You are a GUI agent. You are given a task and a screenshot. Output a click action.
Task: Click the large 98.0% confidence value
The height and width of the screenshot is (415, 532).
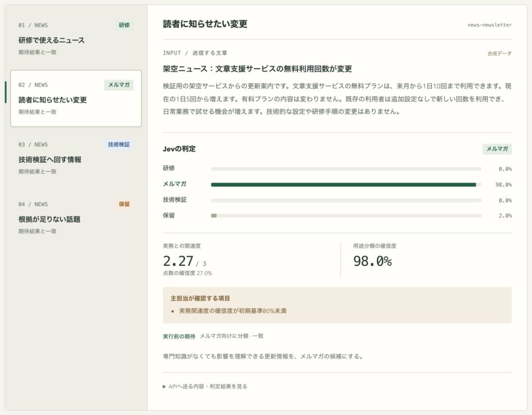pos(372,261)
